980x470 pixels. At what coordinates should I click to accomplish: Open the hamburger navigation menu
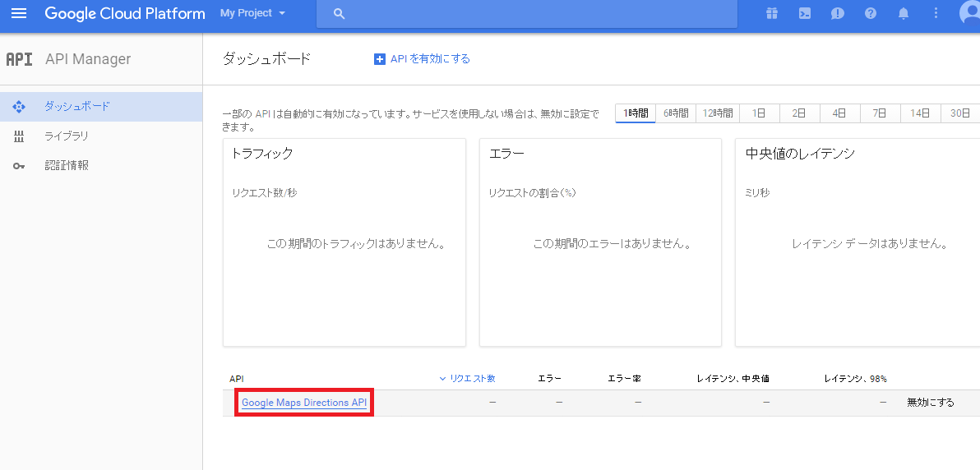tap(20, 13)
